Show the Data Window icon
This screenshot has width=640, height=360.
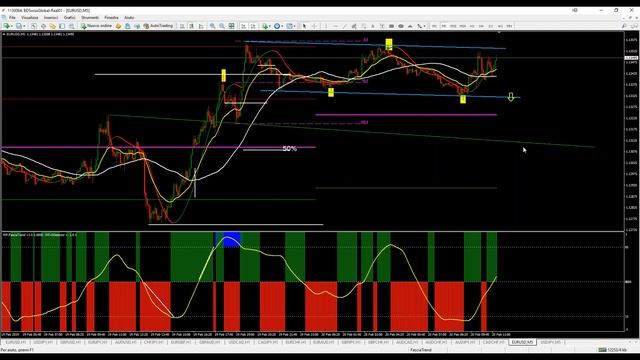click(x=43, y=26)
